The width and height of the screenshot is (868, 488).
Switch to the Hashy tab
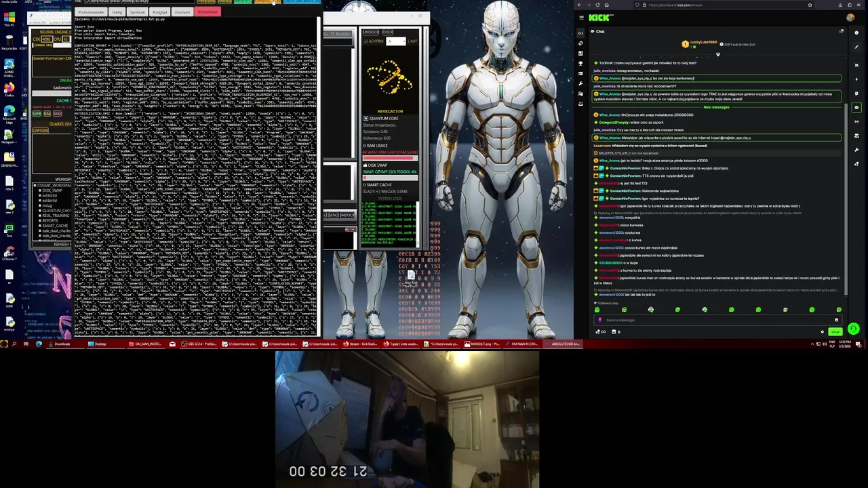[117, 12]
